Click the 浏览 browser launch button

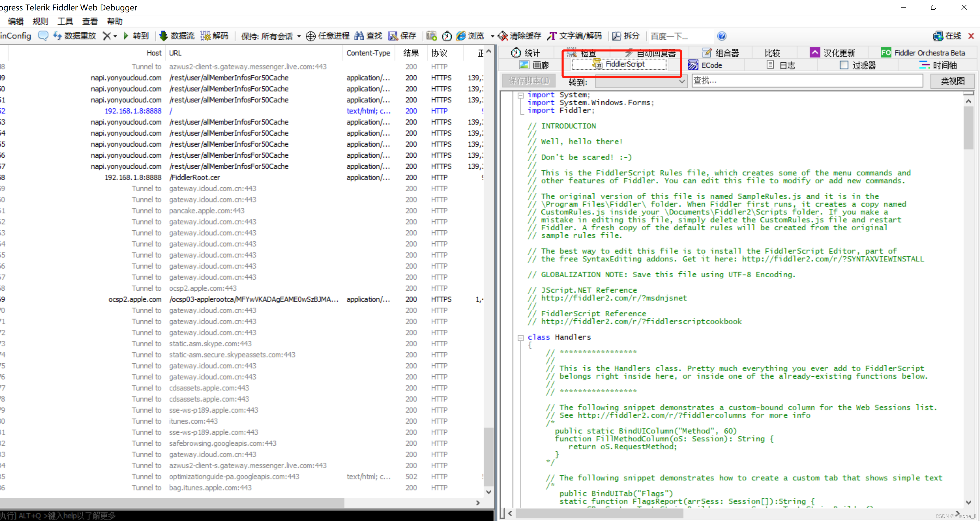[x=470, y=36]
